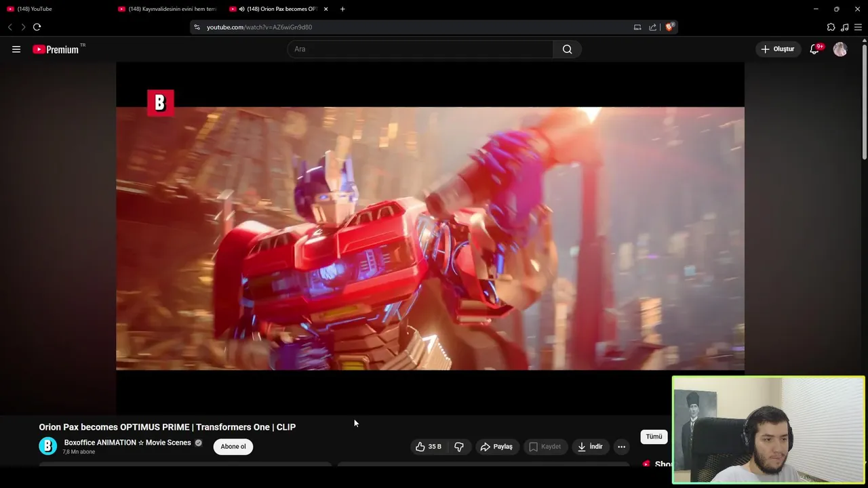Subscribe with the Abone ol button
868x488 pixels.
pyautogui.click(x=233, y=447)
